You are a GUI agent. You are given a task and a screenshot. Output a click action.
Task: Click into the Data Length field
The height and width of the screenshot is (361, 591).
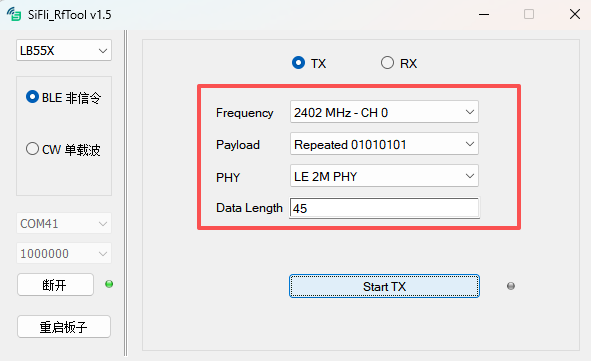point(384,208)
